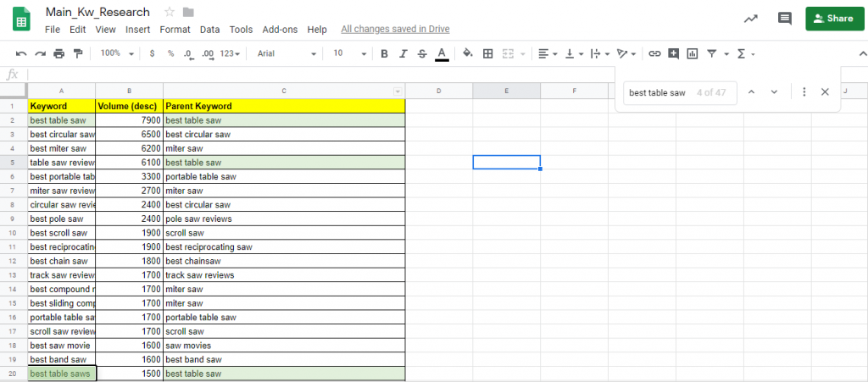Click the Main_Kw_Research title

click(97, 12)
